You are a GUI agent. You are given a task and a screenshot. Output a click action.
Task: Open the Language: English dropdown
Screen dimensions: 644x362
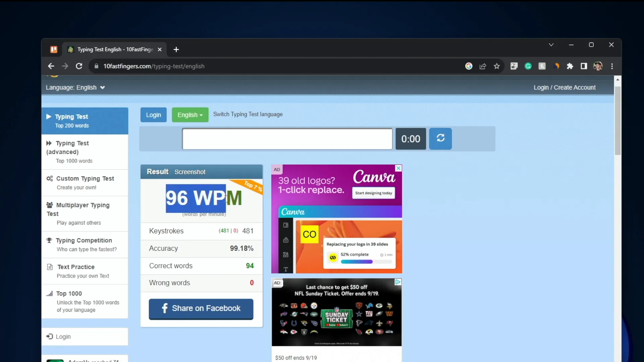[75, 87]
